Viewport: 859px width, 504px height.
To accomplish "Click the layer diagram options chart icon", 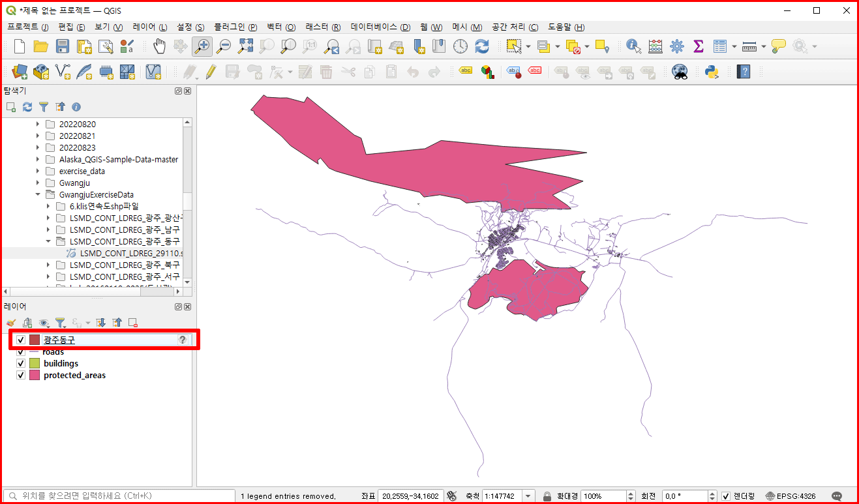I will [487, 72].
